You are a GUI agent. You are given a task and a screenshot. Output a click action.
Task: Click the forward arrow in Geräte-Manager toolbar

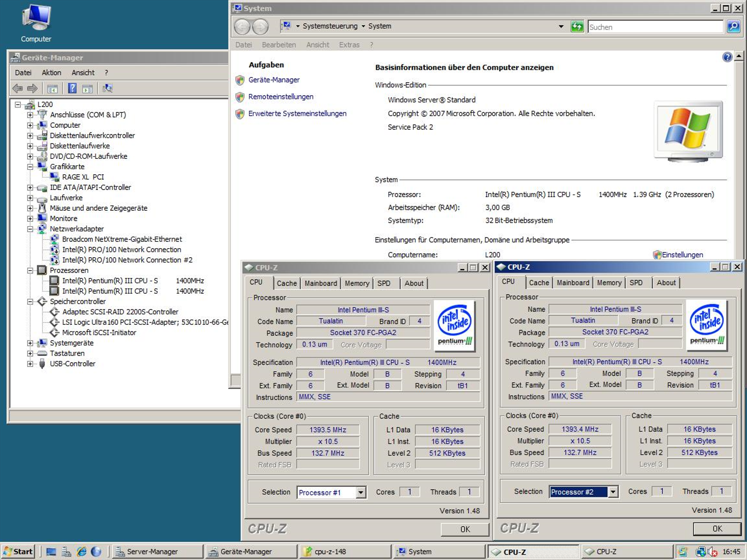(x=32, y=88)
